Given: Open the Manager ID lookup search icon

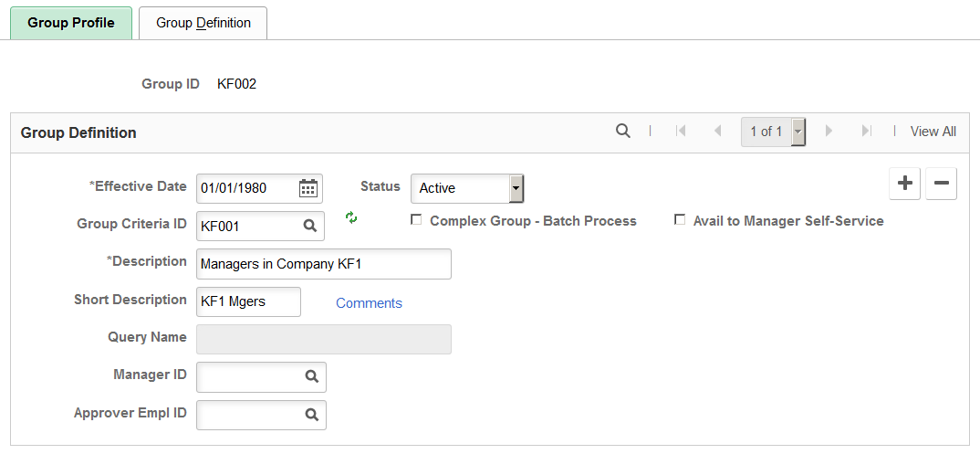Looking at the screenshot, I should 312,376.
